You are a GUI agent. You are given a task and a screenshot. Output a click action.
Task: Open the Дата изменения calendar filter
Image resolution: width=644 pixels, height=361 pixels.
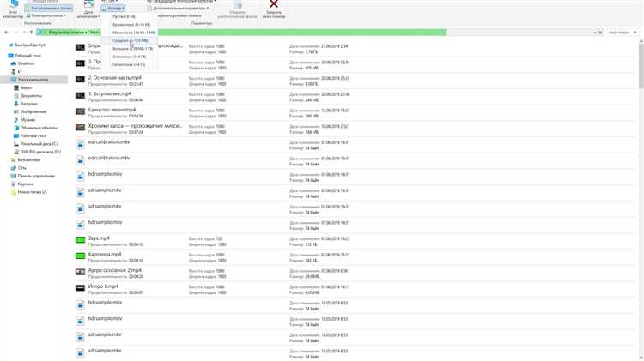coord(88,9)
